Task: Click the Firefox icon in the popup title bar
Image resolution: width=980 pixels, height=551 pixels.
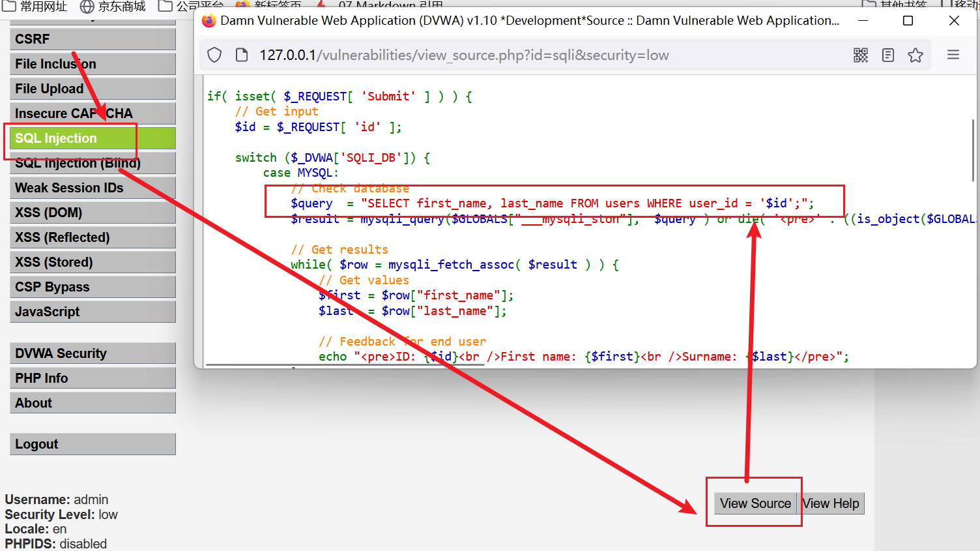Action: pyautogui.click(x=209, y=21)
